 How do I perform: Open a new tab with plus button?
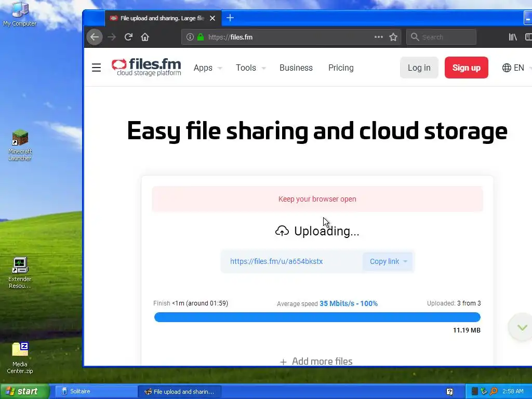pos(230,18)
